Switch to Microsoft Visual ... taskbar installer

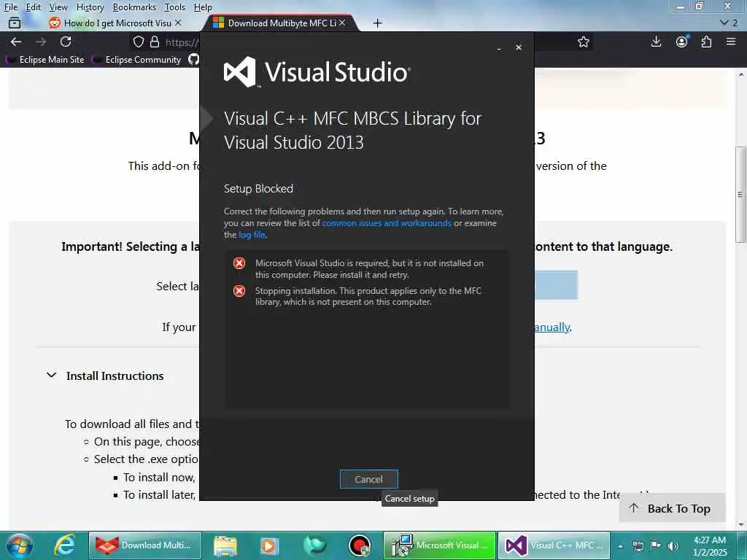[x=440, y=545]
